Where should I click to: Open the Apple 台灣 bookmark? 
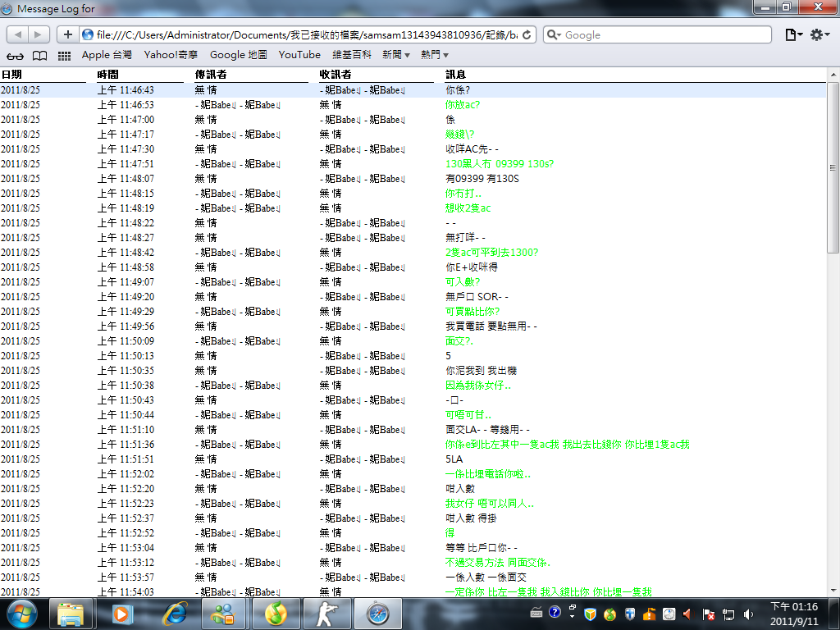tap(107, 55)
